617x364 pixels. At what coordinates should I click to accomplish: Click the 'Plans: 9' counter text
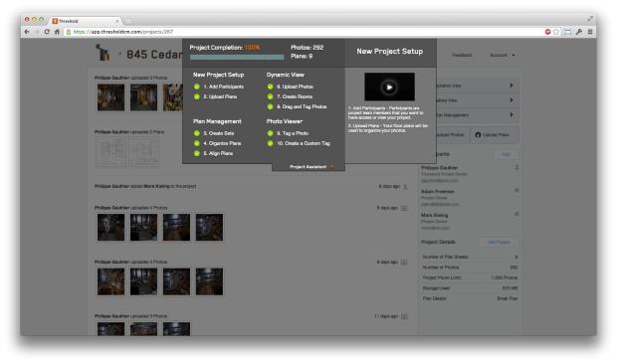tap(302, 57)
